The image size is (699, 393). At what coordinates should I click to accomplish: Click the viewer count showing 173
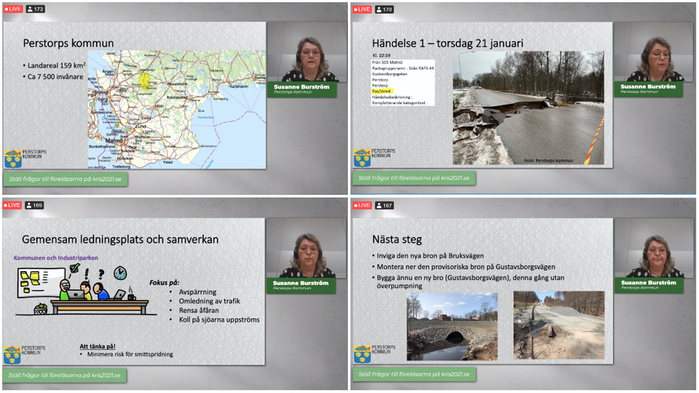(x=35, y=9)
